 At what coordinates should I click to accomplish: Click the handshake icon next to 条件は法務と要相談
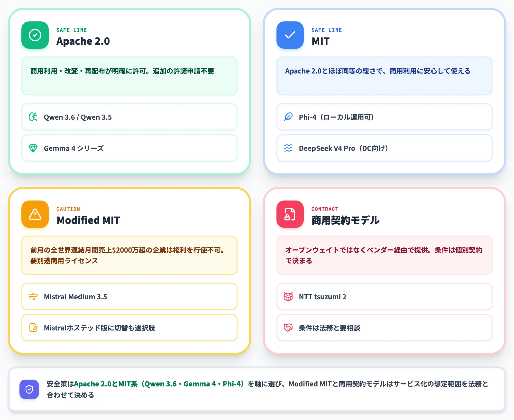click(288, 328)
